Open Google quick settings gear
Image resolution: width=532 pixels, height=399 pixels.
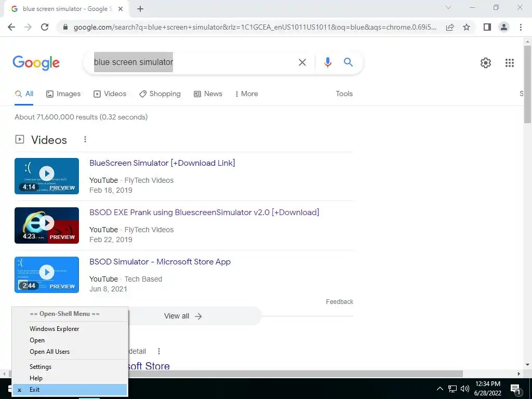click(486, 63)
